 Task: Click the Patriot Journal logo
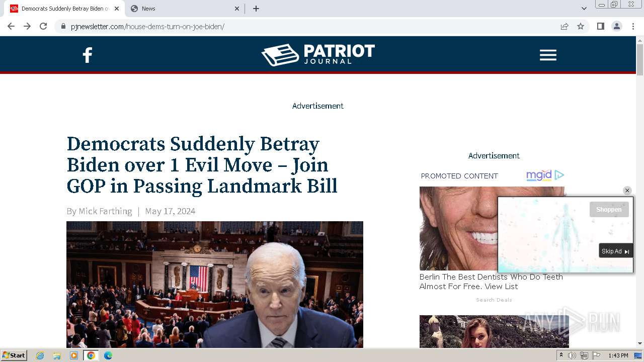pos(318,55)
